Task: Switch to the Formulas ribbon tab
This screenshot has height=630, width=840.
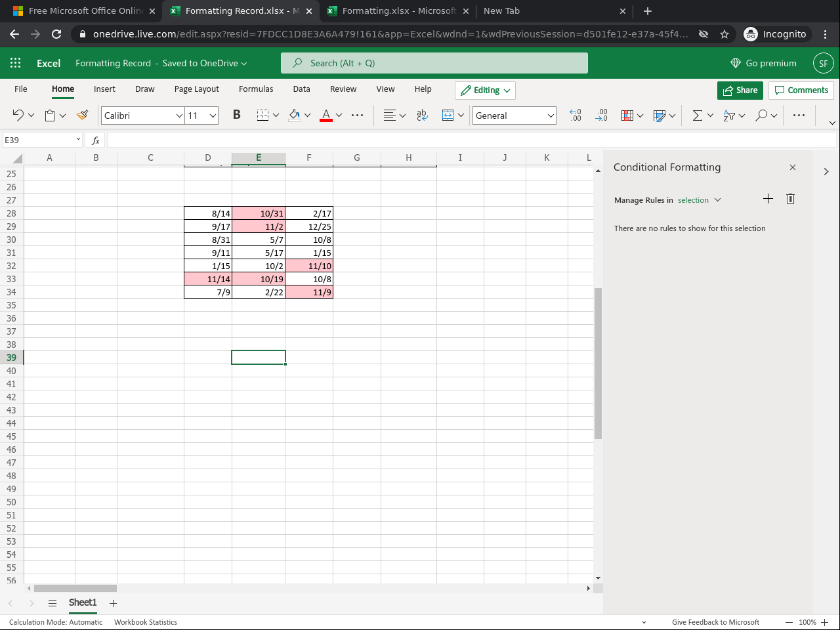Action: coord(256,89)
